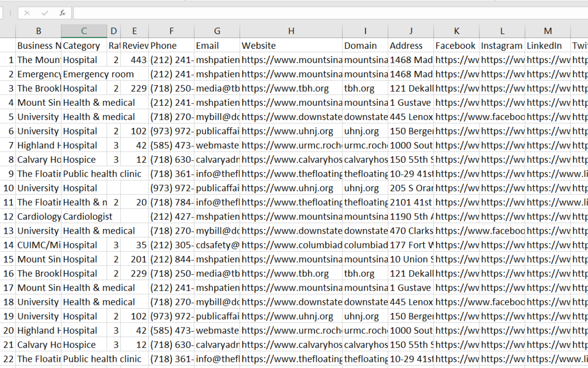
Task: Click the Enter checkmark formula bar icon
Action: pyautogui.click(x=45, y=13)
